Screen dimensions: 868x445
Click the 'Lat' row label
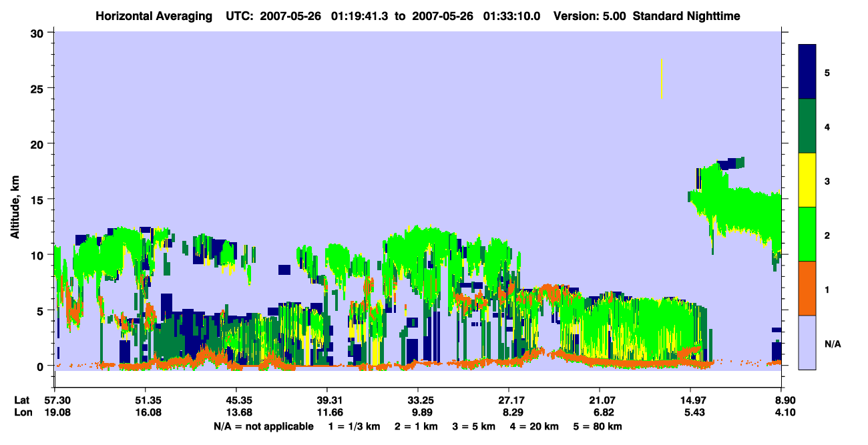point(22,400)
